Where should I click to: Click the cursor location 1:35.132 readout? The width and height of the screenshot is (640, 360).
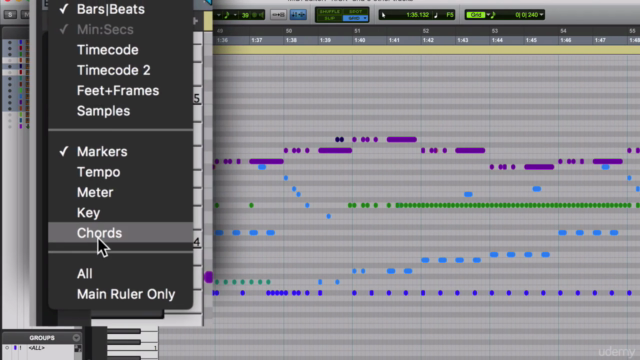[418, 15]
